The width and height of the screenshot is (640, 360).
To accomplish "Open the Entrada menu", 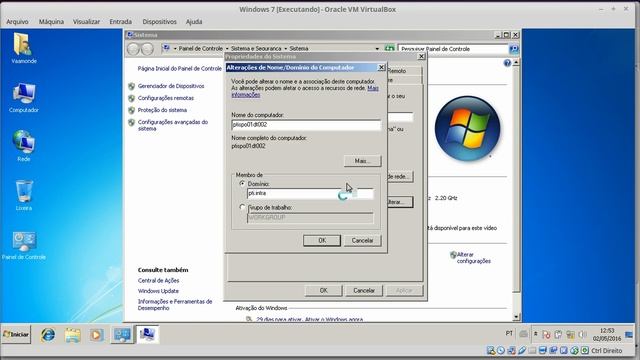I will (120, 22).
